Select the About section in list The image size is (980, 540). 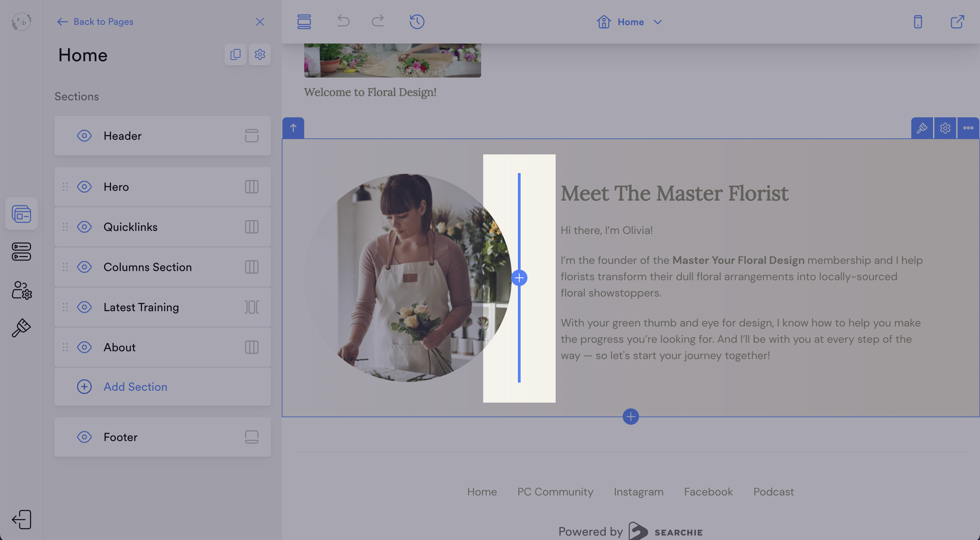(119, 347)
